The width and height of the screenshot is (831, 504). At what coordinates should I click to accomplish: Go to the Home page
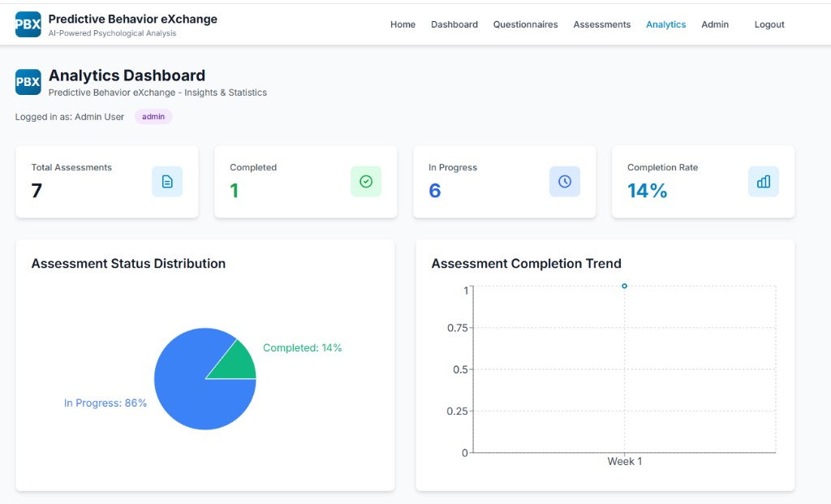(x=403, y=24)
